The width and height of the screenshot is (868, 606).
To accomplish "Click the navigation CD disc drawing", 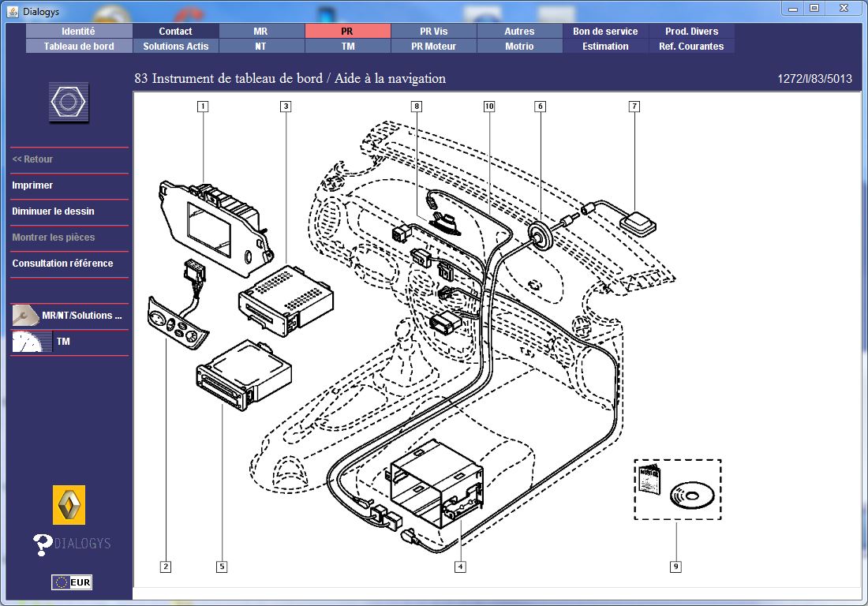I will point(692,496).
